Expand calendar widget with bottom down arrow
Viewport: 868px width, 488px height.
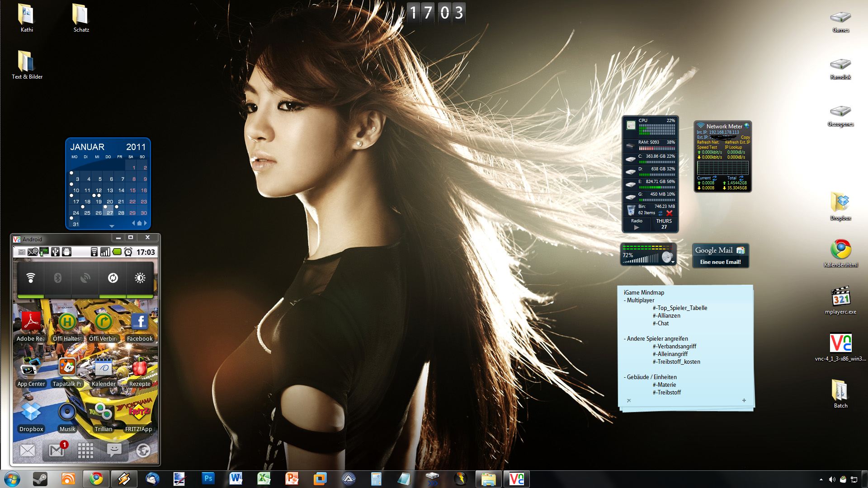112,226
